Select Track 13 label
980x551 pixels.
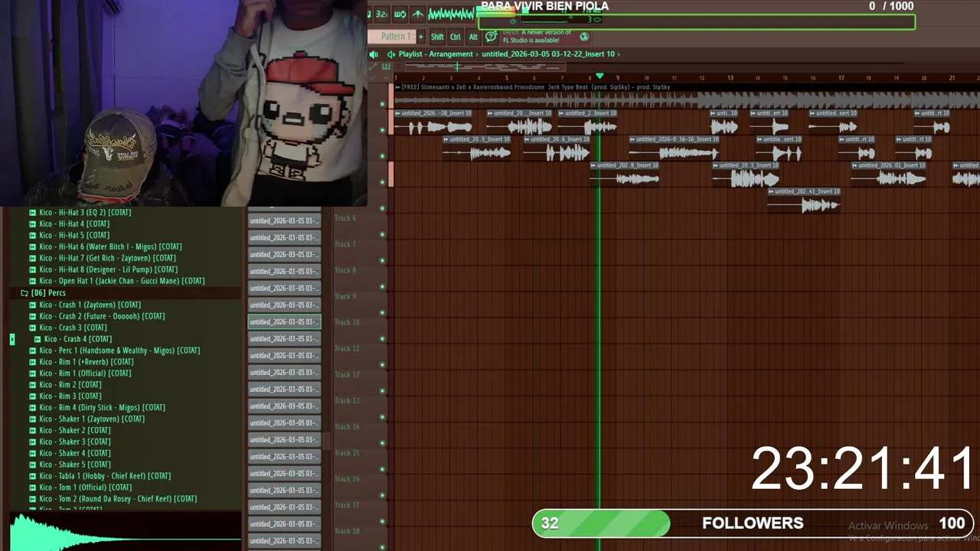point(347,400)
